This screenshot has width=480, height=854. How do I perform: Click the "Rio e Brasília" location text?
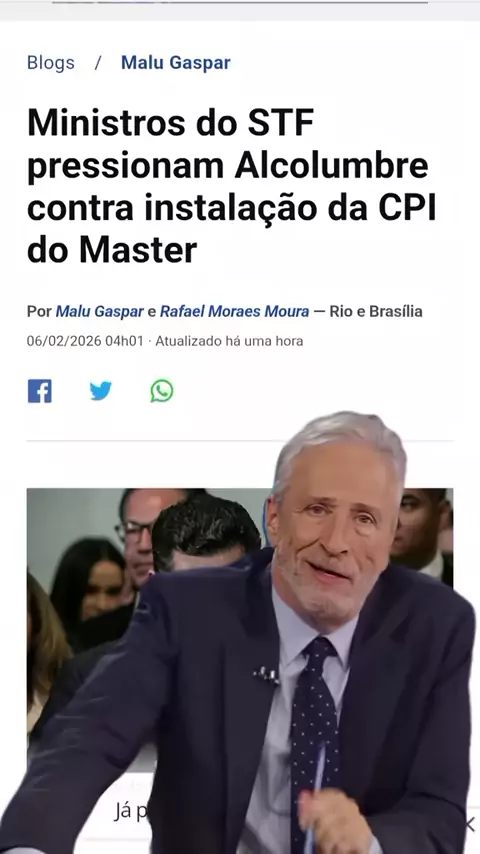pos(376,312)
